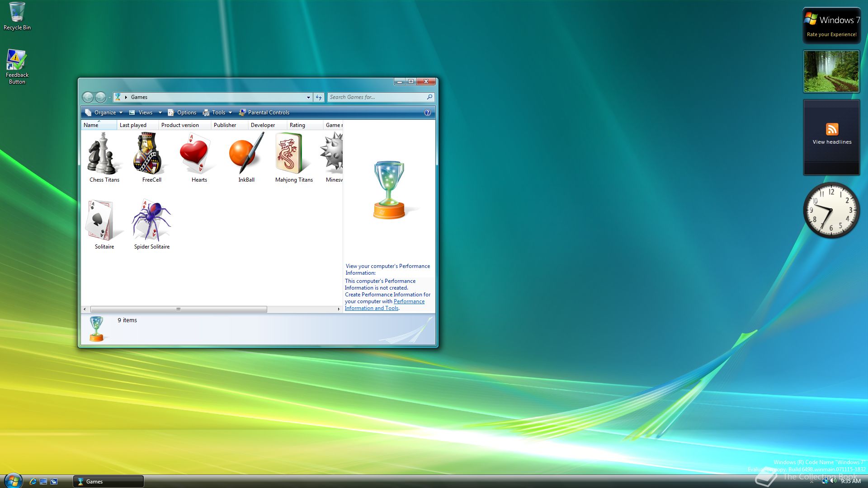Image resolution: width=868 pixels, height=488 pixels.
Task: Expand the Views dropdown arrow
Action: [160, 113]
